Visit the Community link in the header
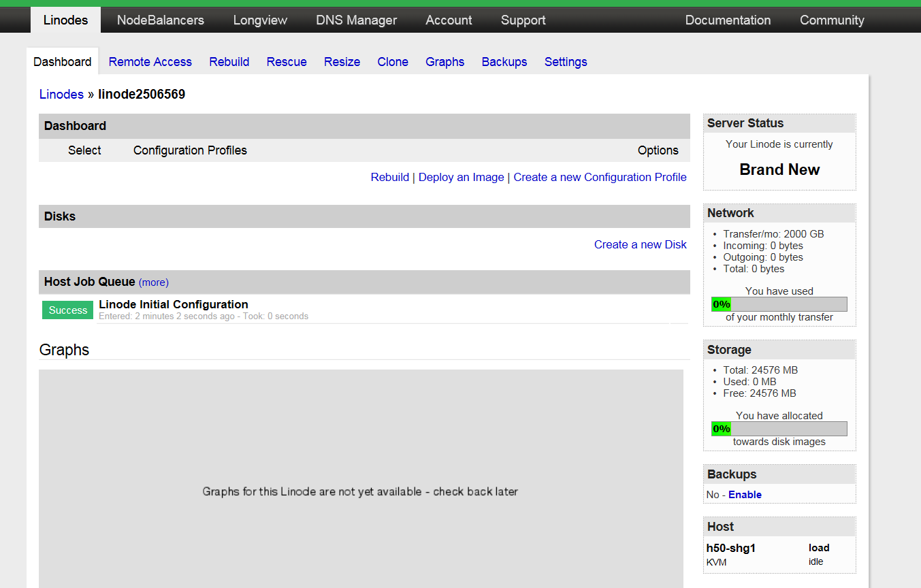 [832, 20]
